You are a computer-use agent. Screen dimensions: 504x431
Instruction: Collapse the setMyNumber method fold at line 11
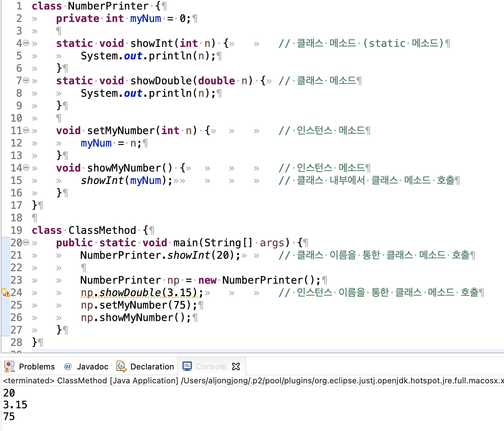point(26,130)
